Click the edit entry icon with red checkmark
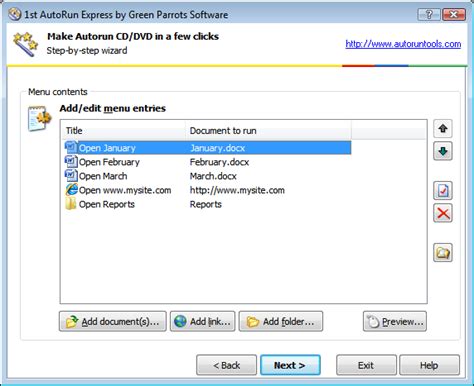 coord(443,191)
